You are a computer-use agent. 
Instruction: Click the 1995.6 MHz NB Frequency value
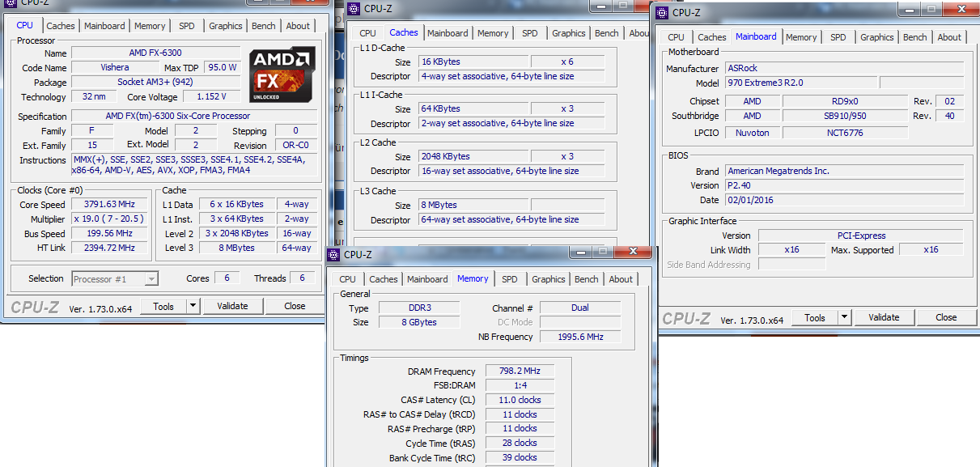point(580,337)
